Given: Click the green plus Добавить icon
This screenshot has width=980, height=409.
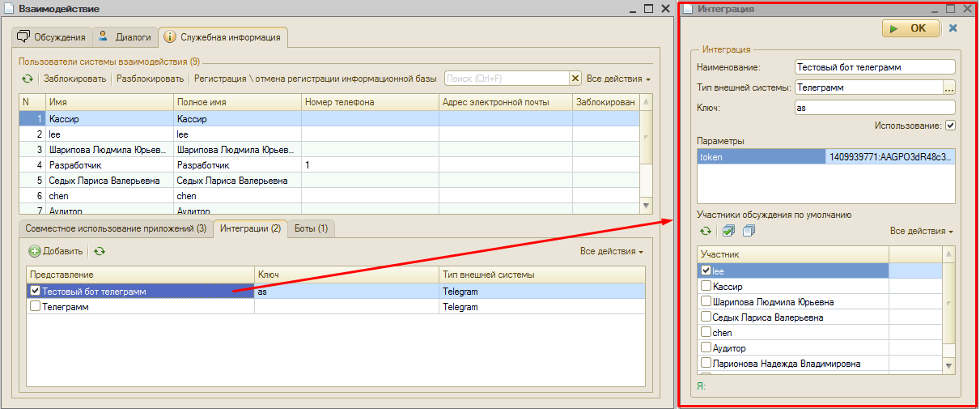Looking at the screenshot, I should coord(35,252).
